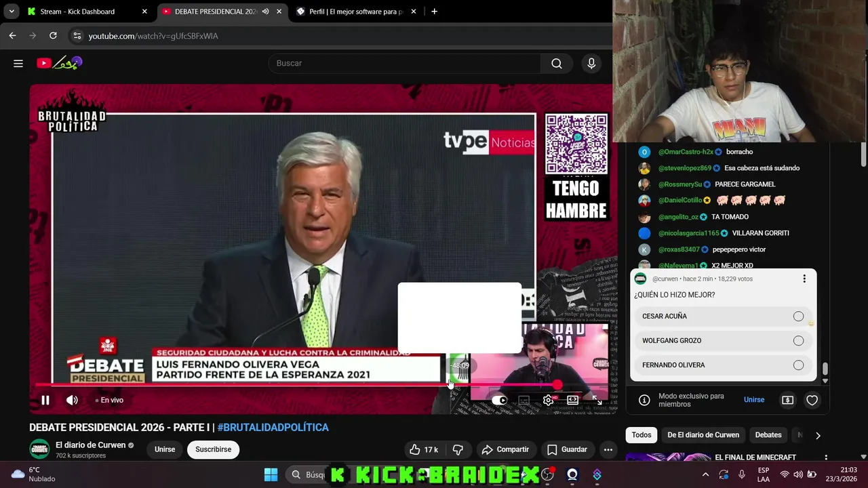Click the members-only info icon
Viewport: 868px width, 488px height.
[x=644, y=400]
